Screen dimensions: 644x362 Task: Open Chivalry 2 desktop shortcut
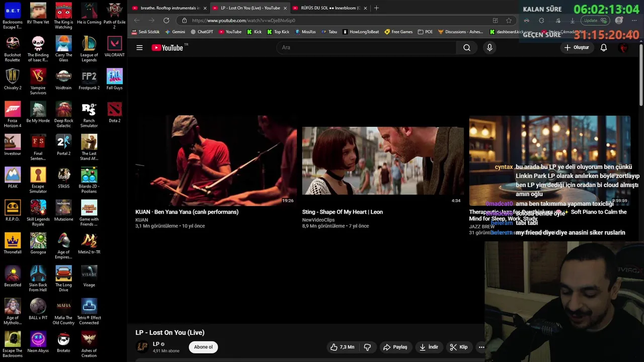(13, 79)
